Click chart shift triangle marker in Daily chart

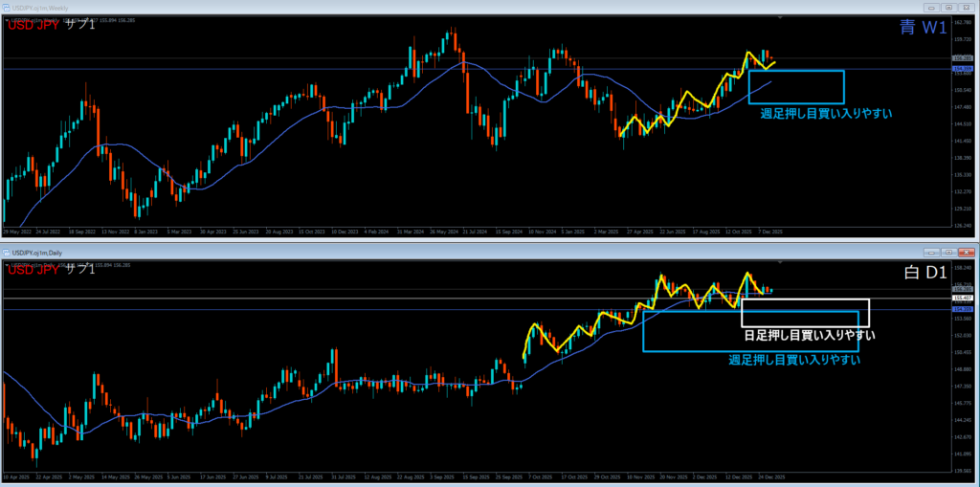(x=779, y=264)
